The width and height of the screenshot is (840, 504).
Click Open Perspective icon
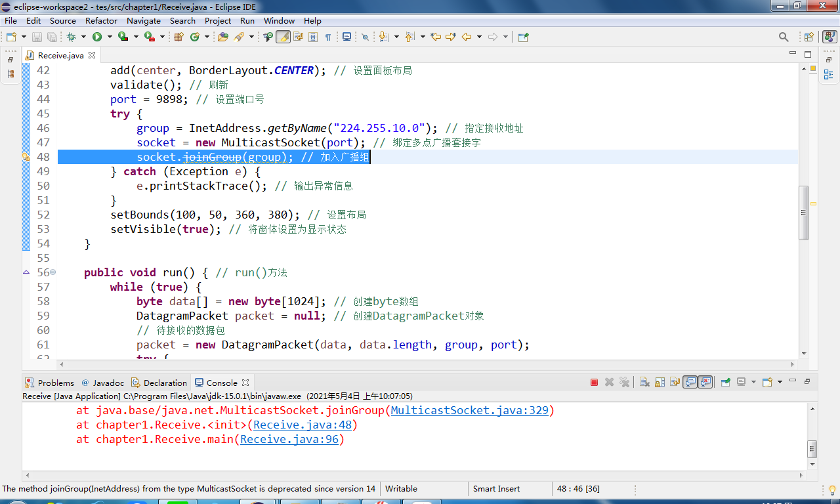[808, 37]
